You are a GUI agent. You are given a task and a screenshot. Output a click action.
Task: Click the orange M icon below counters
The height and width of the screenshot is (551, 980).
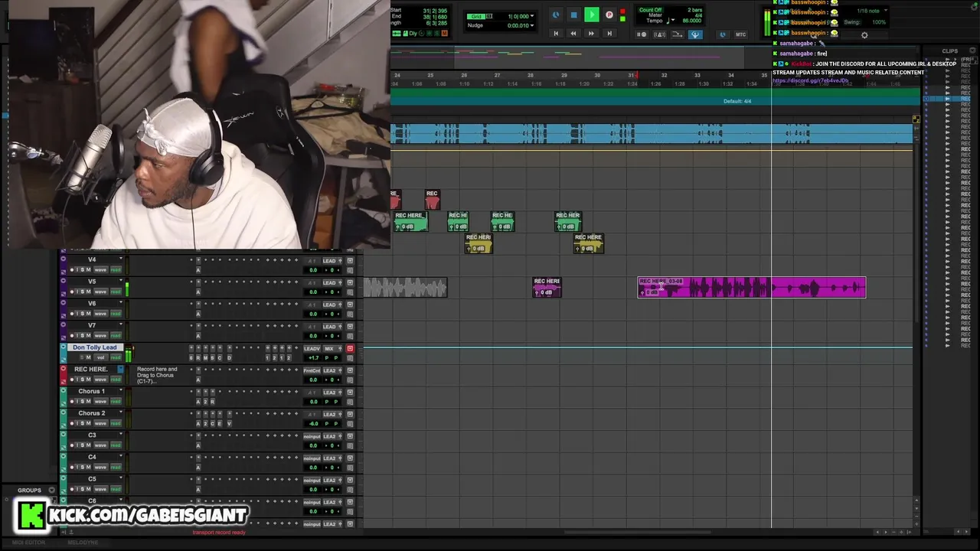[x=444, y=34]
